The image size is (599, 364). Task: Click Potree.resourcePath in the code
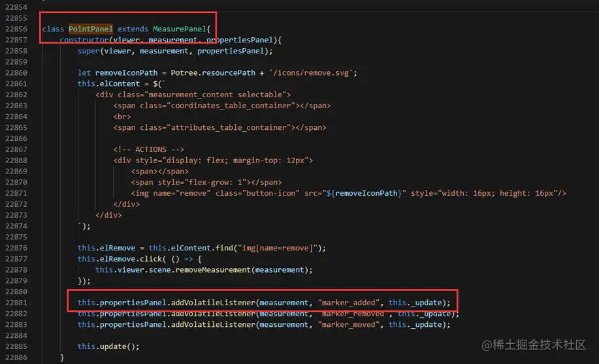(213, 73)
